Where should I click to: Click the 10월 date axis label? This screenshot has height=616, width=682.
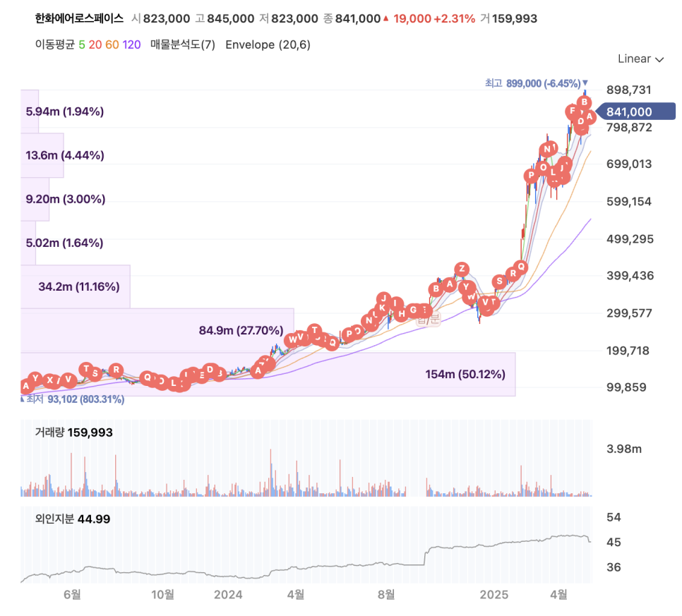(162, 594)
